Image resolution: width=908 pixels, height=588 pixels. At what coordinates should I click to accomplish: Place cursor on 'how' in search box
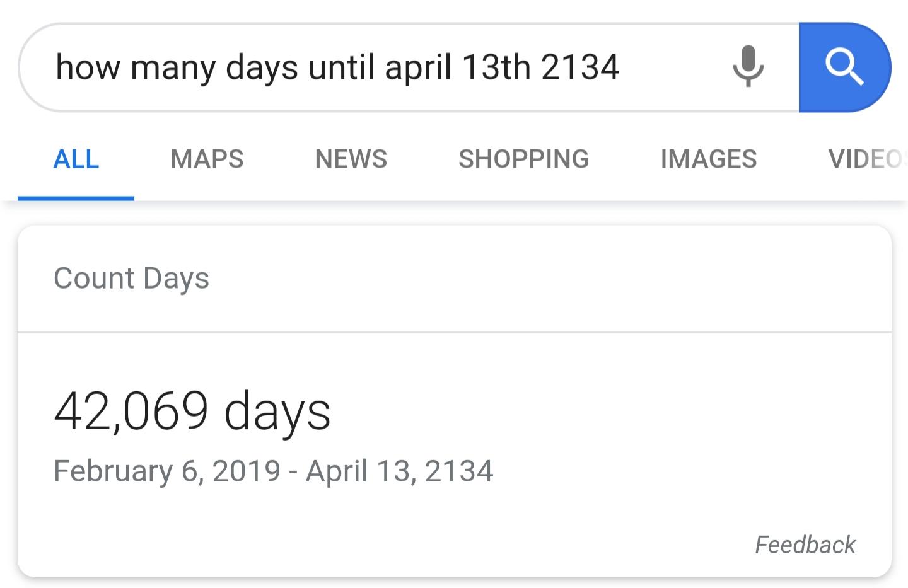(88, 67)
